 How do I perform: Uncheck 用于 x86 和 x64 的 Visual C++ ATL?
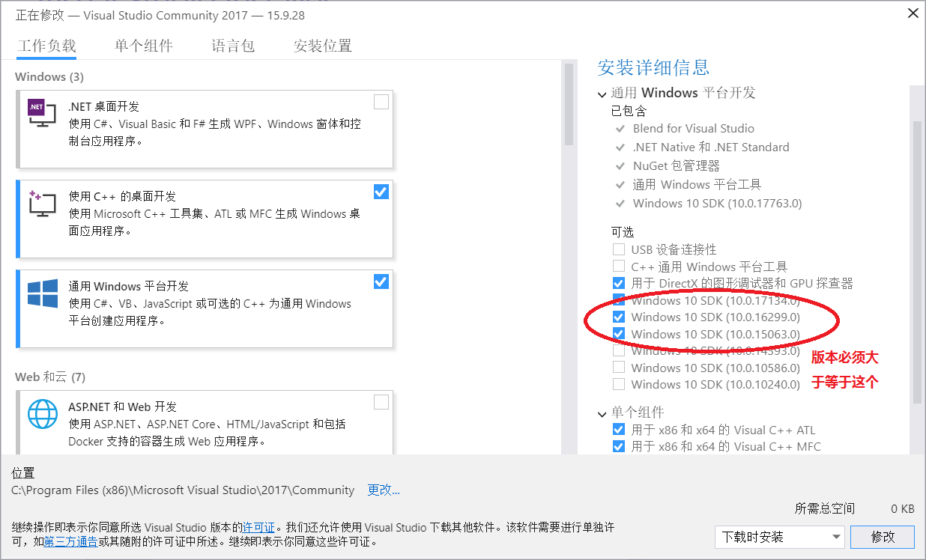tap(619, 430)
